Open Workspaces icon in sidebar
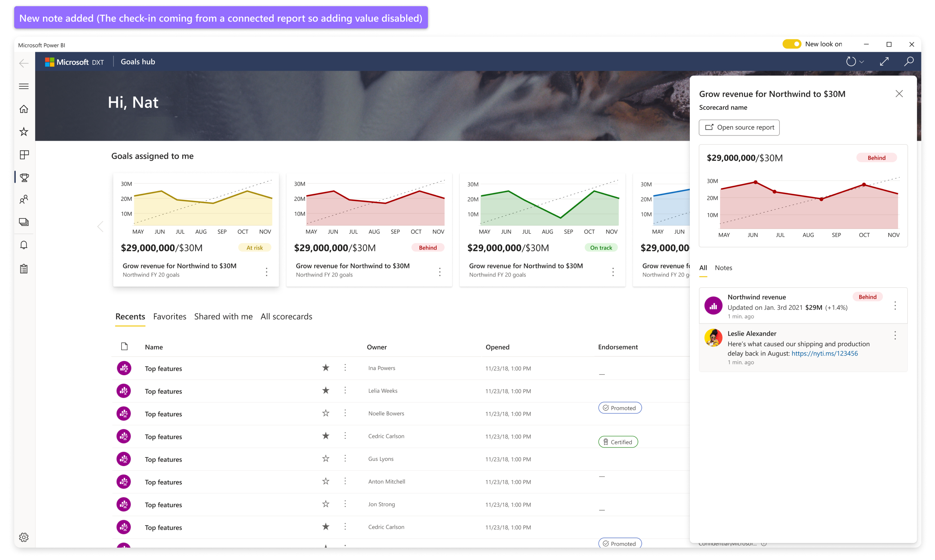 (24, 222)
